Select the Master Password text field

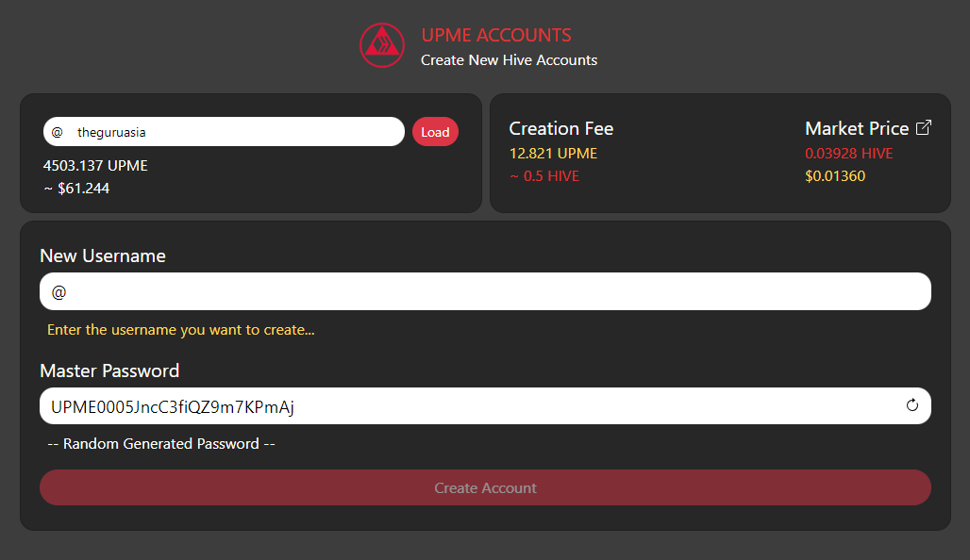tap(485, 406)
